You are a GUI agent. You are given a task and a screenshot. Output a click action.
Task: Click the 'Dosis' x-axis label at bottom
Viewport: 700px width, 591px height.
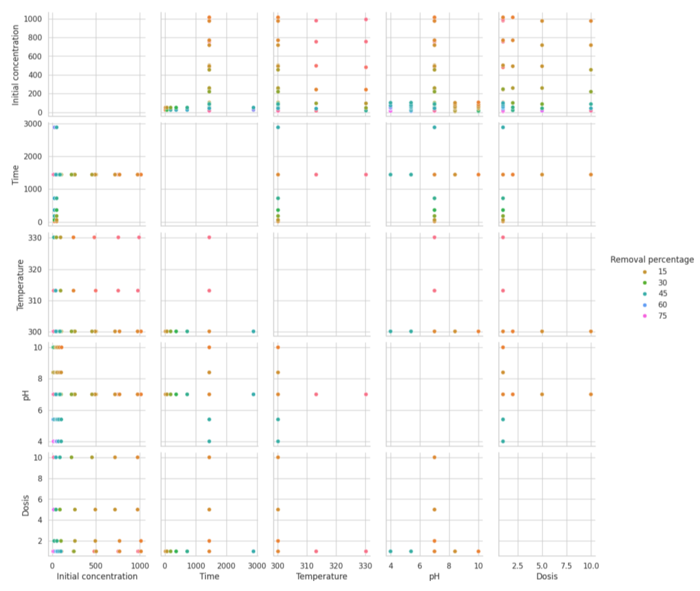pos(547,576)
